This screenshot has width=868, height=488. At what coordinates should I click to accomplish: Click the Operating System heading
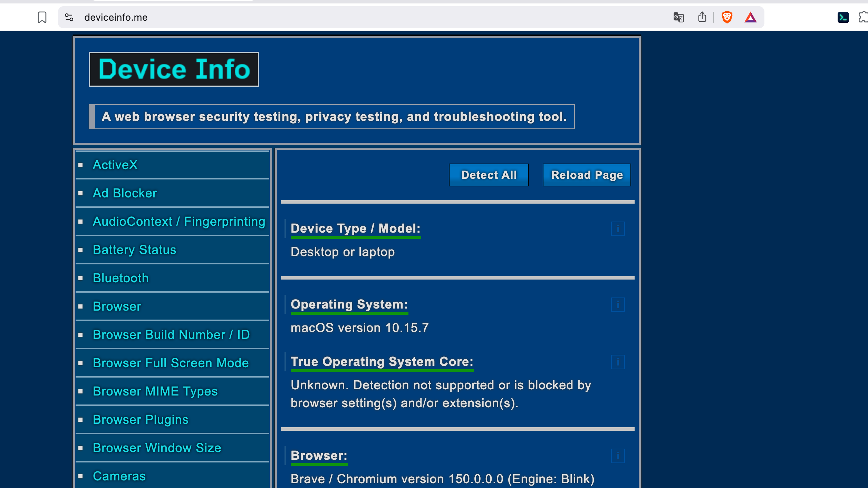pos(349,304)
